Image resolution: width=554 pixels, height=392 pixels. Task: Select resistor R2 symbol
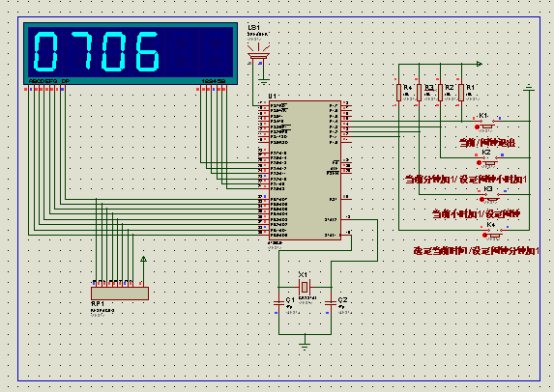tap(440, 93)
